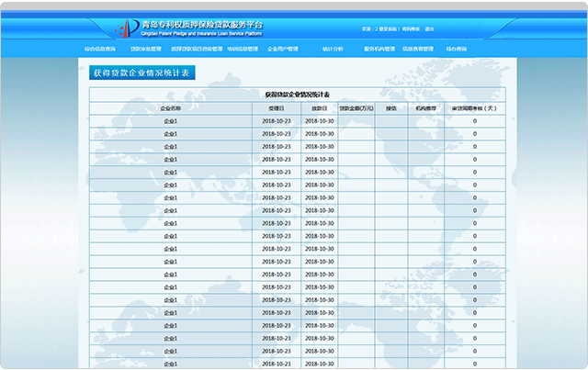Click the 担保 column header

click(x=391, y=107)
